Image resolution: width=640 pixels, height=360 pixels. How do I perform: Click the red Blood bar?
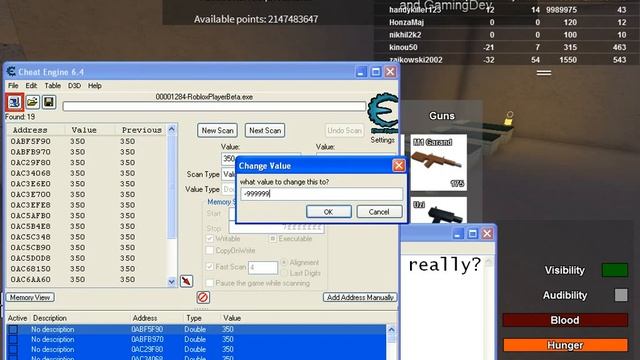[x=565, y=320]
